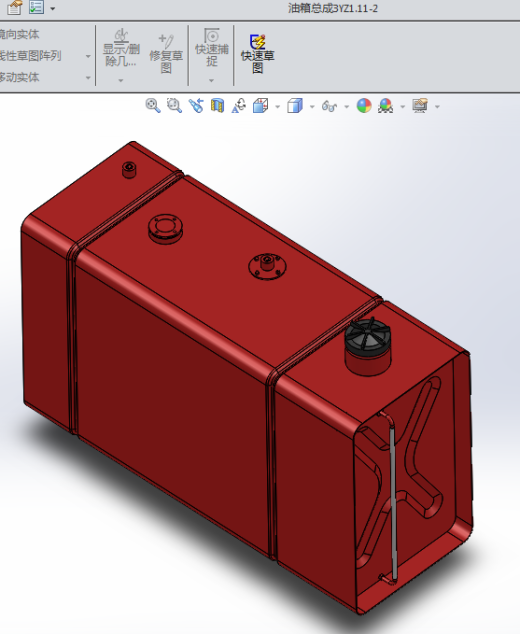Click the Zoom to Fit magnifier icon

click(153, 106)
